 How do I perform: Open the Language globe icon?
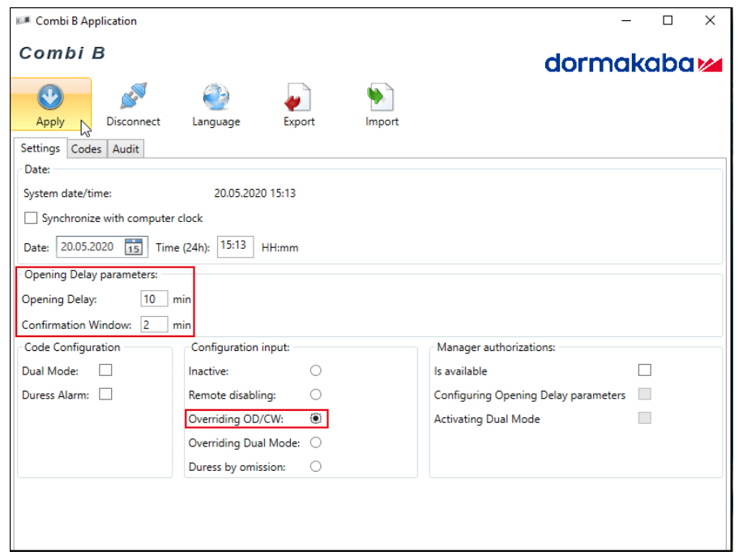point(216,98)
